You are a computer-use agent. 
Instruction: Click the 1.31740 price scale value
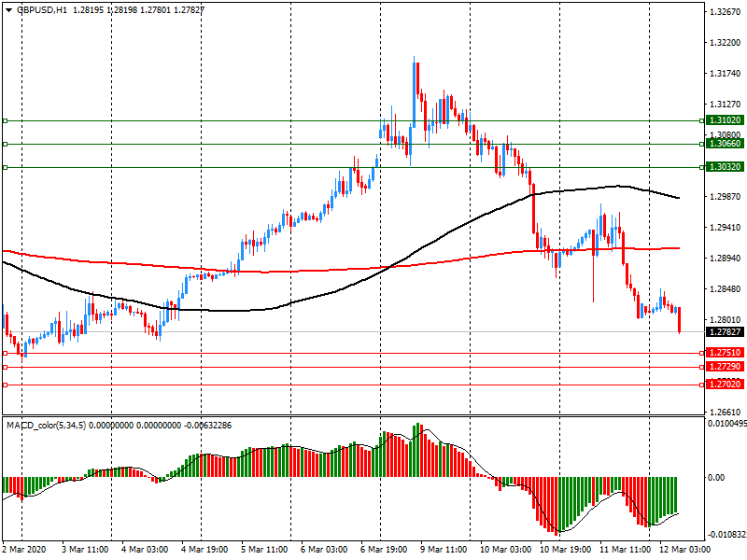click(726, 74)
